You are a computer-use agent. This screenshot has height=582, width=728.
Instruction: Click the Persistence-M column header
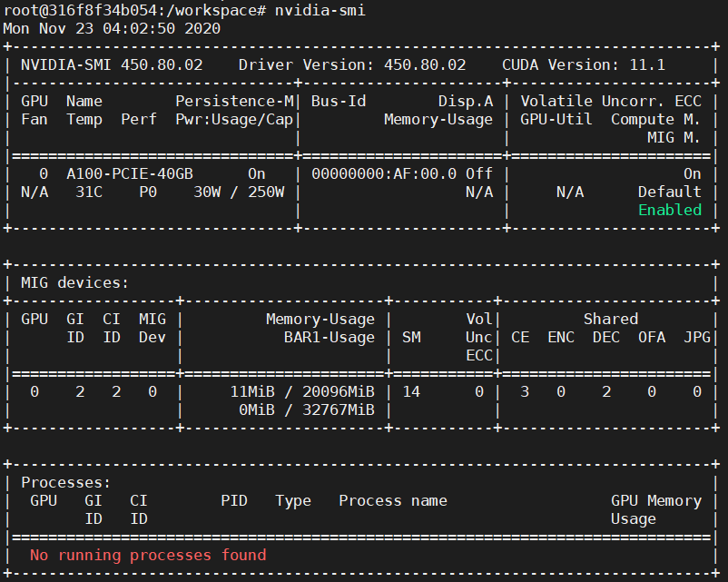233,101
